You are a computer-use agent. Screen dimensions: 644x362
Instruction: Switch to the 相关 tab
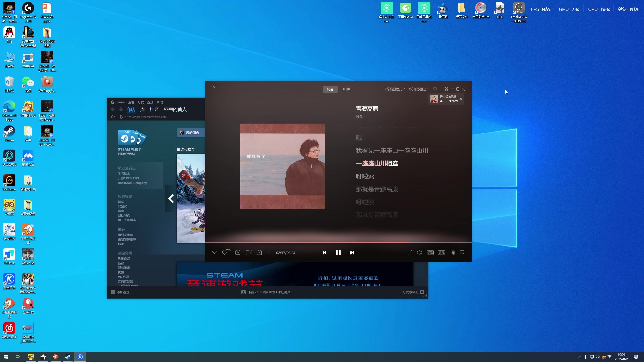(347, 89)
